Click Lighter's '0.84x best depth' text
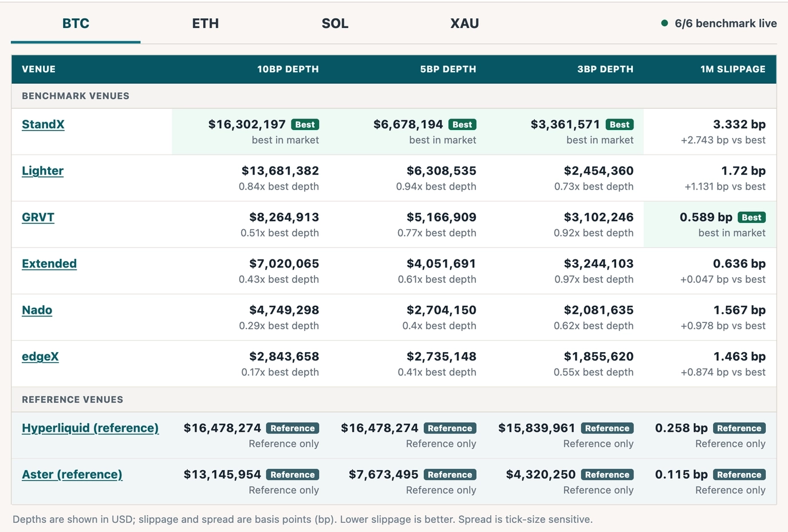Screen dimensions: 788x532 [279, 187]
